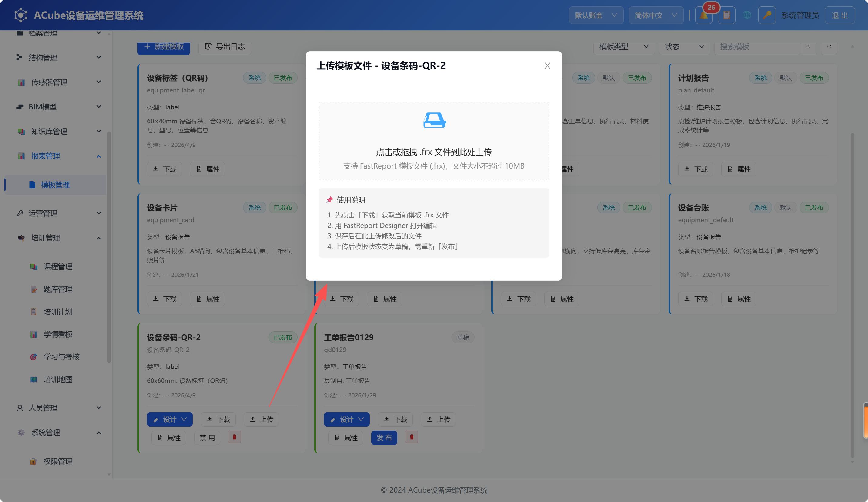The image size is (868, 502).
Task: Open the clipboard icon in header
Action: tap(726, 15)
